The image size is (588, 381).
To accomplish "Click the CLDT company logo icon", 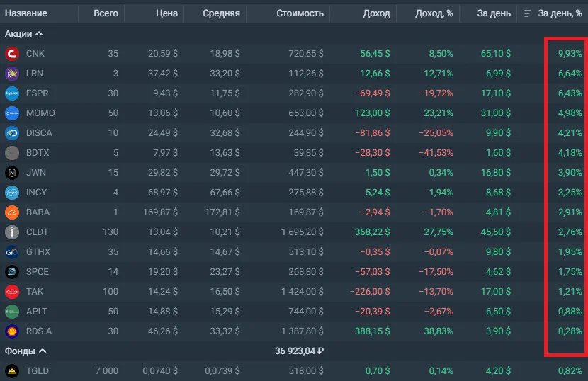I will pyautogui.click(x=12, y=232).
